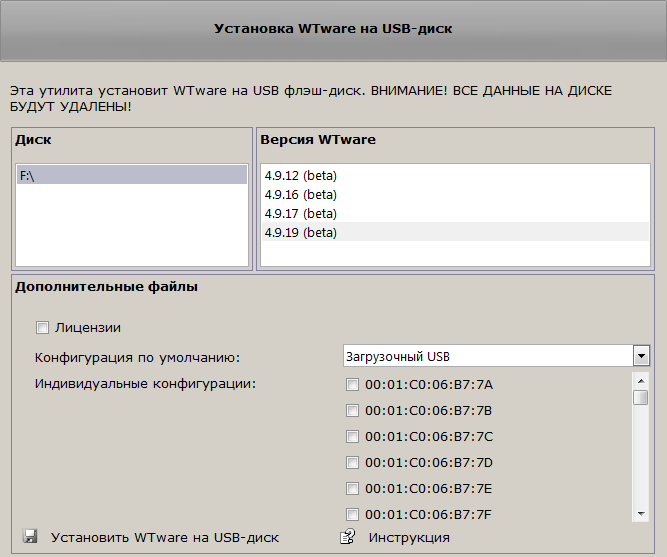This screenshot has height=557, width=667.
Task: Choose version 4.9.17 (beta)
Action: [455, 213]
